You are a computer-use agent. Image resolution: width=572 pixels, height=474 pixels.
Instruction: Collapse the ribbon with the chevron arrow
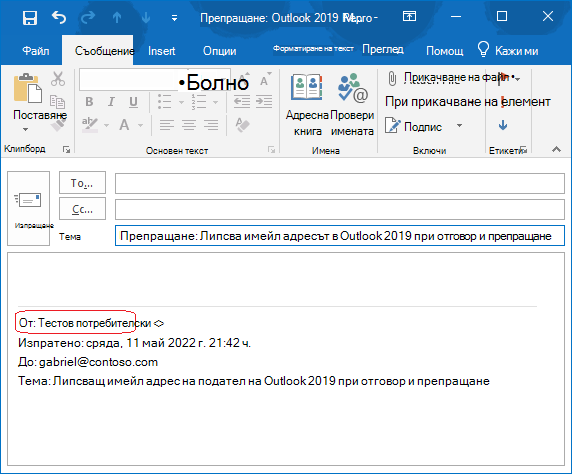click(x=556, y=149)
